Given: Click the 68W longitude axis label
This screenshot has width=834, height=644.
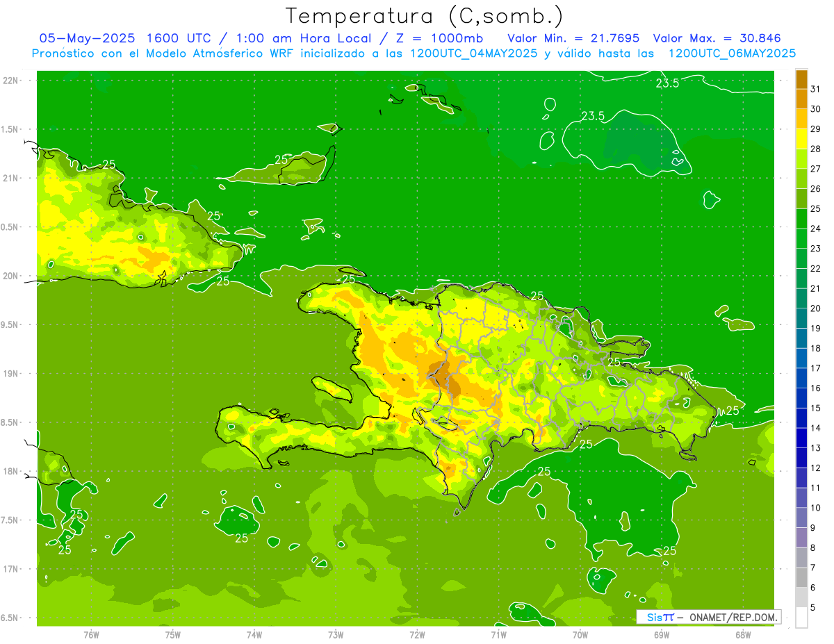Looking at the screenshot, I should [743, 634].
